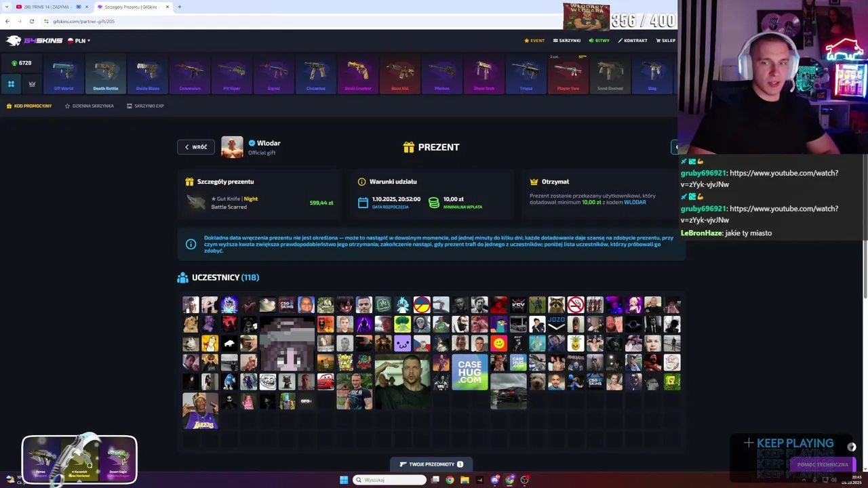Viewport: 868px width, 488px height.
Task: Open File Explorer from the taskbar
Action: [465, 480]
